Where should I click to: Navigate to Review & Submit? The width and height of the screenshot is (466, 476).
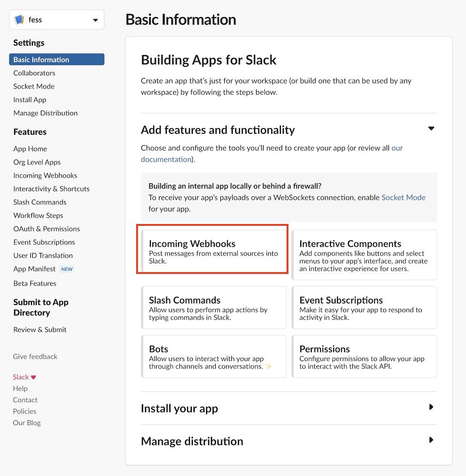pyautogui.click(x=40, y=329)
